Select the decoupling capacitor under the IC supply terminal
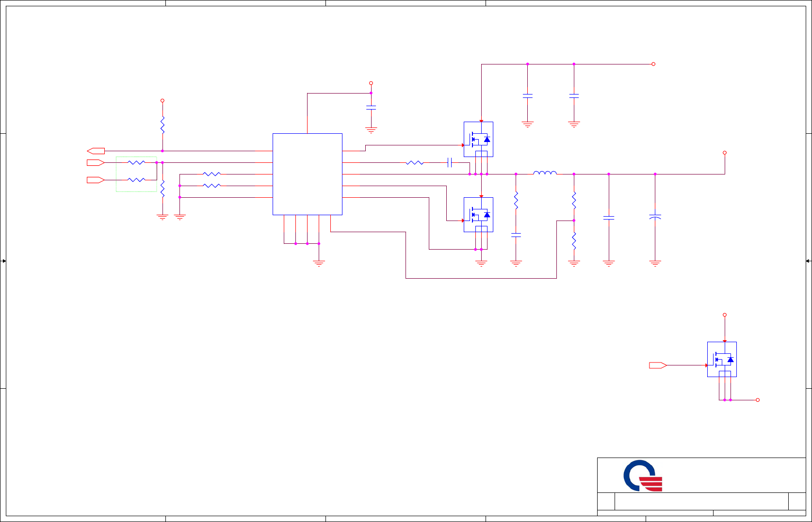The width and height of the screenshot is (812, 522). click(x=371, y=108)
